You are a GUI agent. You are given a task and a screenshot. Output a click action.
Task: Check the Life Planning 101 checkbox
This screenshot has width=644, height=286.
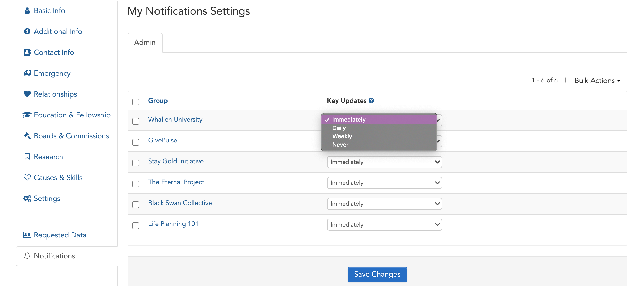pyautogui.click(x=136, y=226)
